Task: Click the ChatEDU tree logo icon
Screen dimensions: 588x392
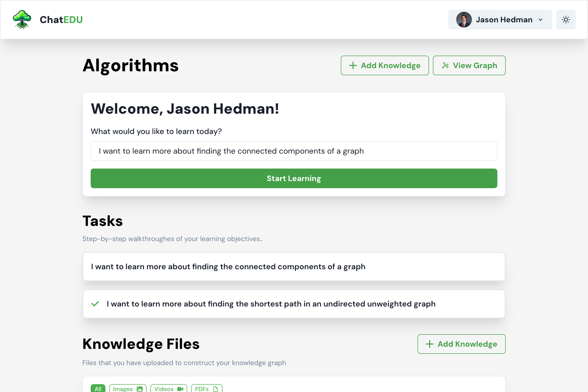Action: pos(22,20)
